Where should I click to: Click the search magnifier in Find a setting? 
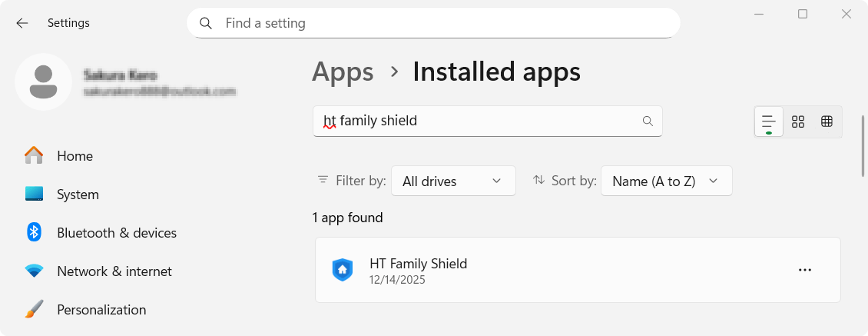(x=206, y=23)
